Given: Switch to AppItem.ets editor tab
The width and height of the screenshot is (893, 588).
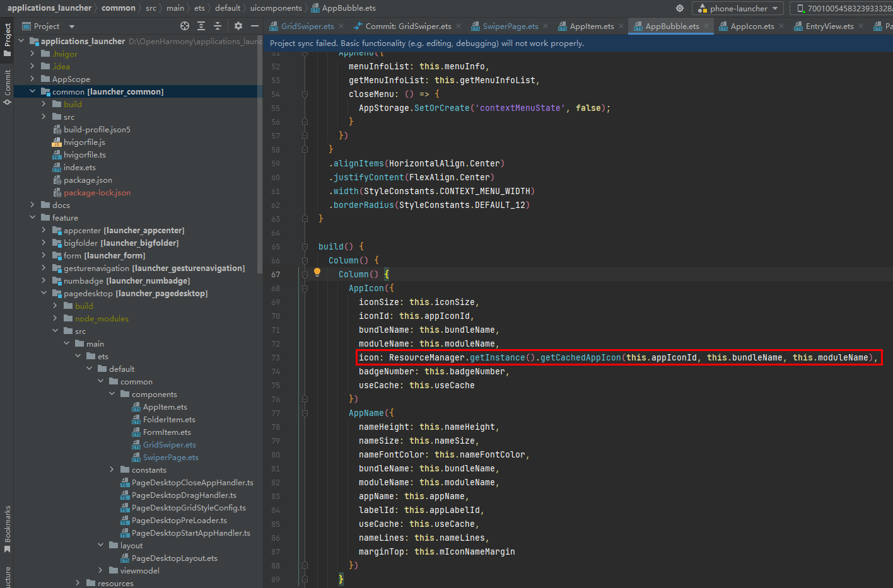Looking at the screenshot, I should point(592,26).
